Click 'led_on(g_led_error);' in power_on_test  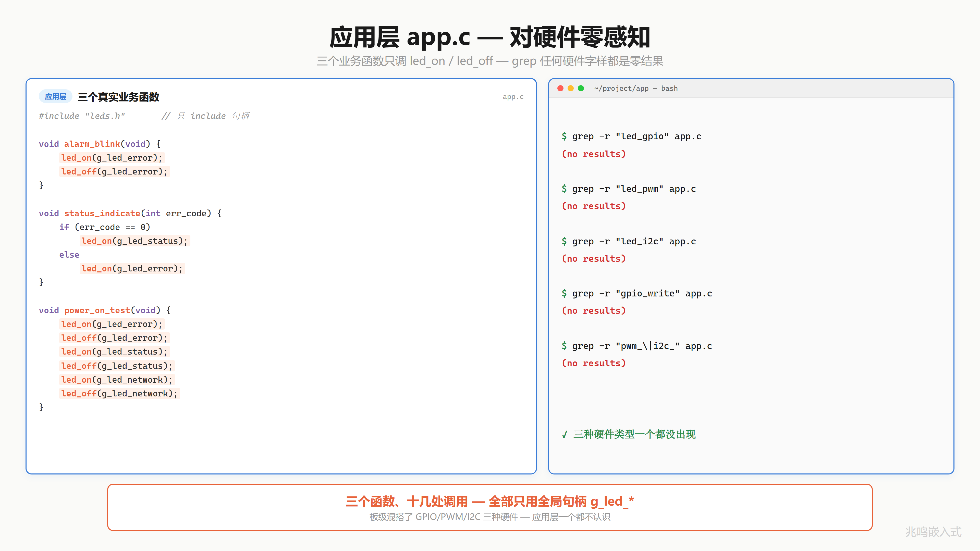click(112, 324)
